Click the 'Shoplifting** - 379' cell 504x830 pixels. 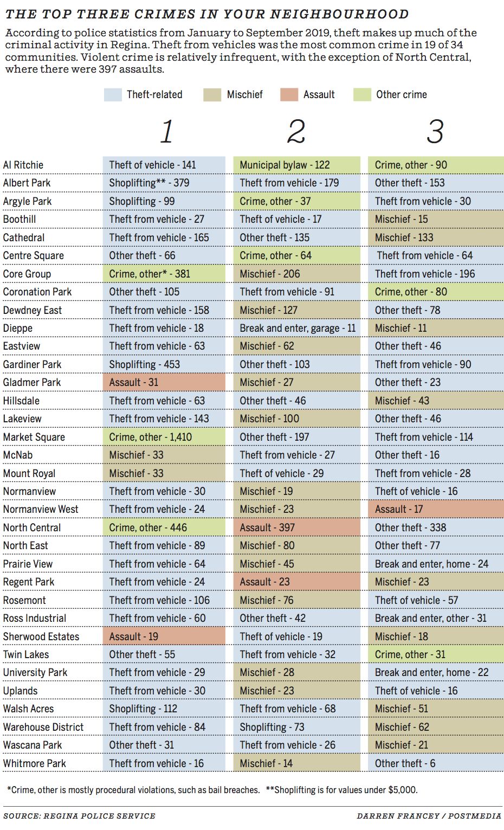point(149,183)
